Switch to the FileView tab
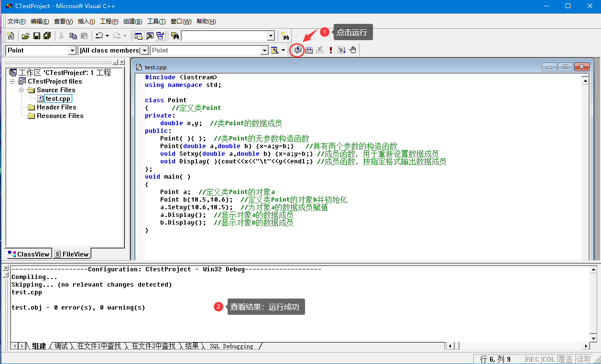The height and width of the screenshot is (364, 601). click(71, 254)
